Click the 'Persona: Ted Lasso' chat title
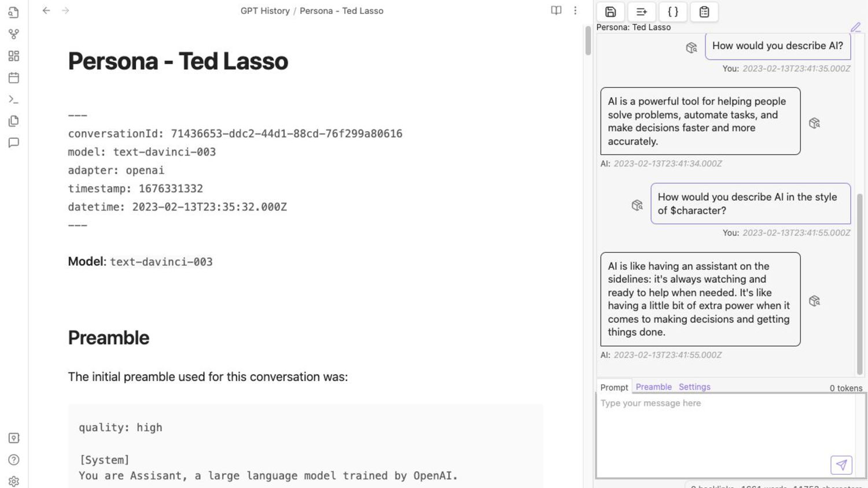The image size is (868, 488). tap(634, 27)
